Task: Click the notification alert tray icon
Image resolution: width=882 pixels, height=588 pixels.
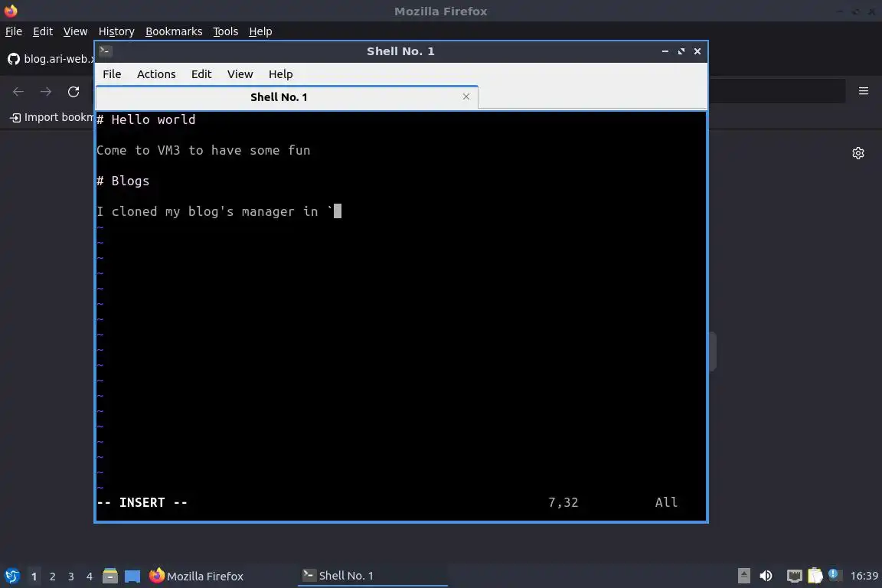Action: 835,575
